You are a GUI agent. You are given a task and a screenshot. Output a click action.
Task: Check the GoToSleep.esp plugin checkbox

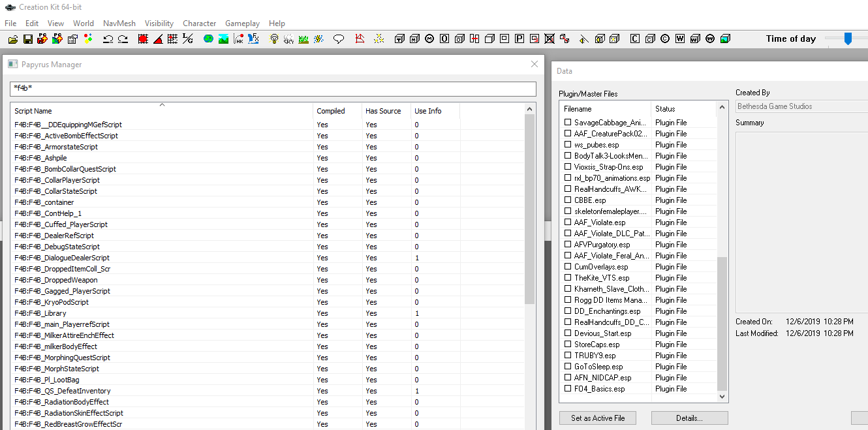click(x=568, y=367)
